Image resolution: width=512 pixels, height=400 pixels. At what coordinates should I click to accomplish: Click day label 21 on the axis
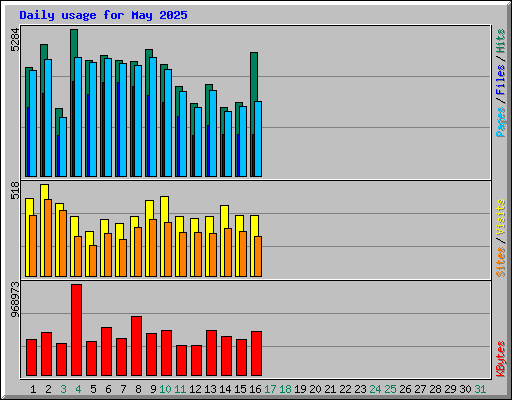pyautogui.click(x=330, y=389)
